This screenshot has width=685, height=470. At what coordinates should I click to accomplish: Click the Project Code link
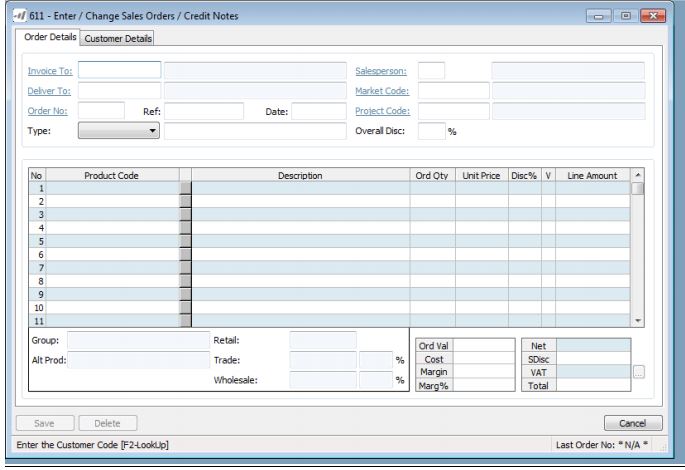click(382, 111)
